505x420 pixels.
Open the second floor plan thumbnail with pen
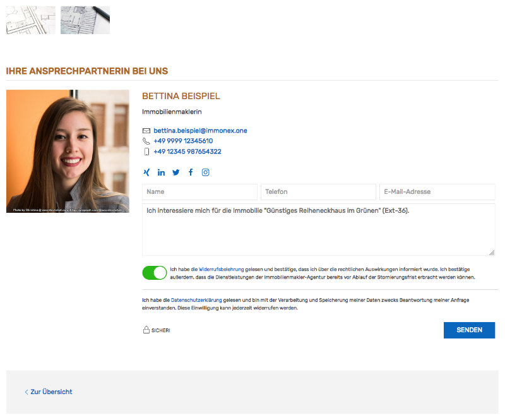[85, 20]
